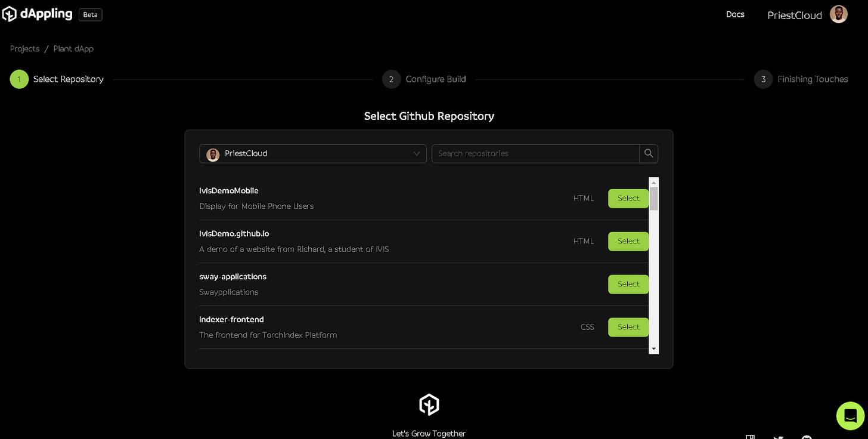868x439 pixels.
Task: Open the PriestCloud account dropdown
Action: [313, 153]
